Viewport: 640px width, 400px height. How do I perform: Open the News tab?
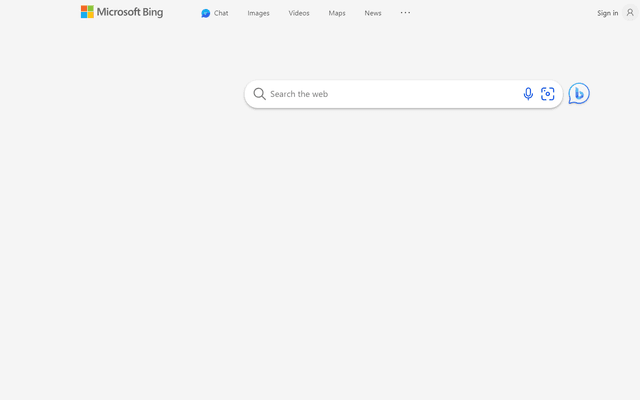373,13
